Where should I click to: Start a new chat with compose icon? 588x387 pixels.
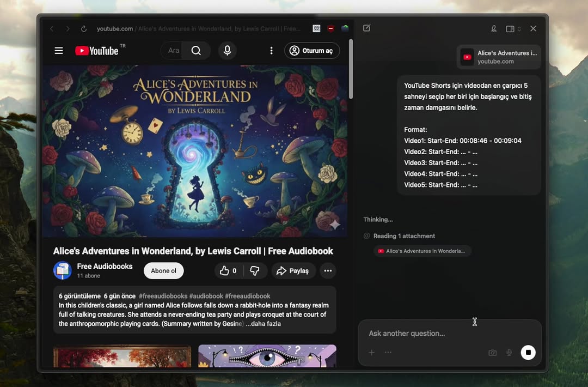pyautogui.click(x=367, y=28)
